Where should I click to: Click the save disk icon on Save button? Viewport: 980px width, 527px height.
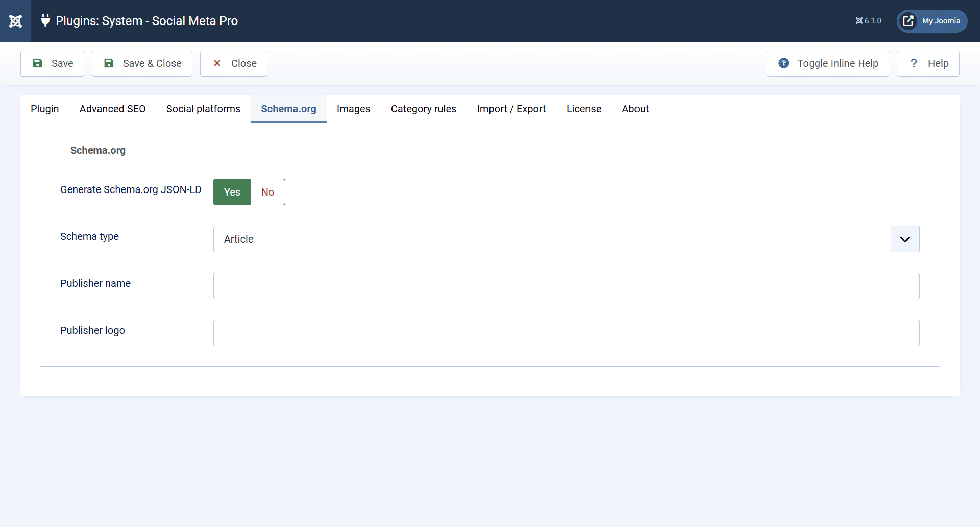pyautogui.click(x=38, y=63)
